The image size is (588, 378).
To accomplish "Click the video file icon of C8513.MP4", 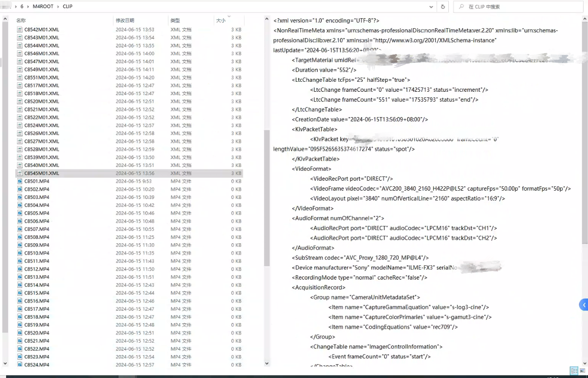I will point(20,277).
